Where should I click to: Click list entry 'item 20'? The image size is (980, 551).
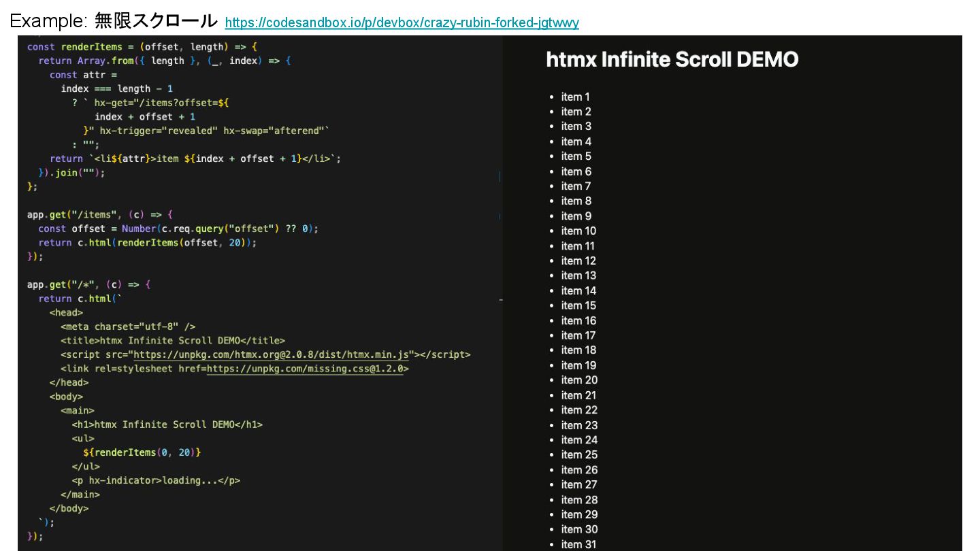(x=579, y=380)
